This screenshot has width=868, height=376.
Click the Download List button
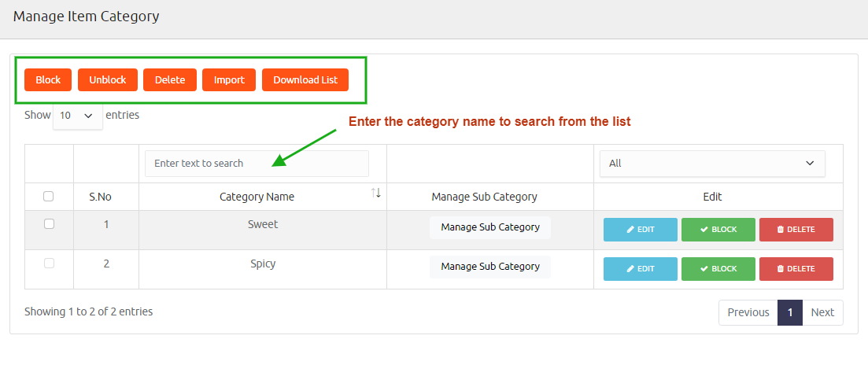click(x=305, y=79)
